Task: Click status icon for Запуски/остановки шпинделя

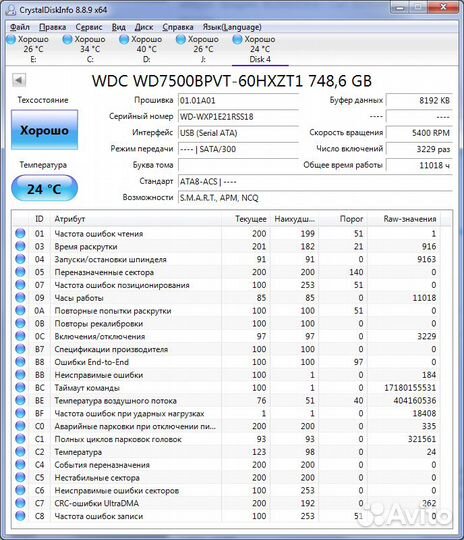Action: click(x=20, y=259)
